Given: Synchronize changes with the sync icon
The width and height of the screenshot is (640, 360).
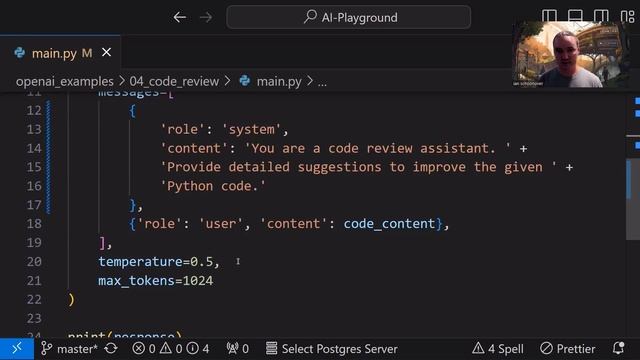Looking at the screenshot, I should (x=111, y=349).
